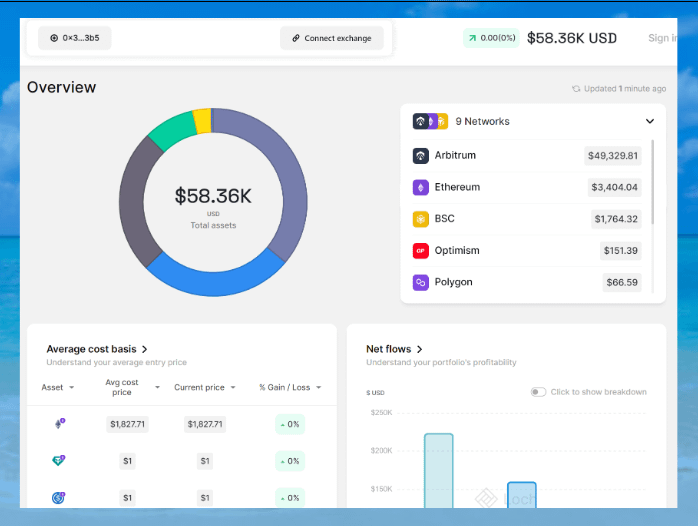Click the blue segment of the donut chart
698x526 pixels.
pos(215,273)
